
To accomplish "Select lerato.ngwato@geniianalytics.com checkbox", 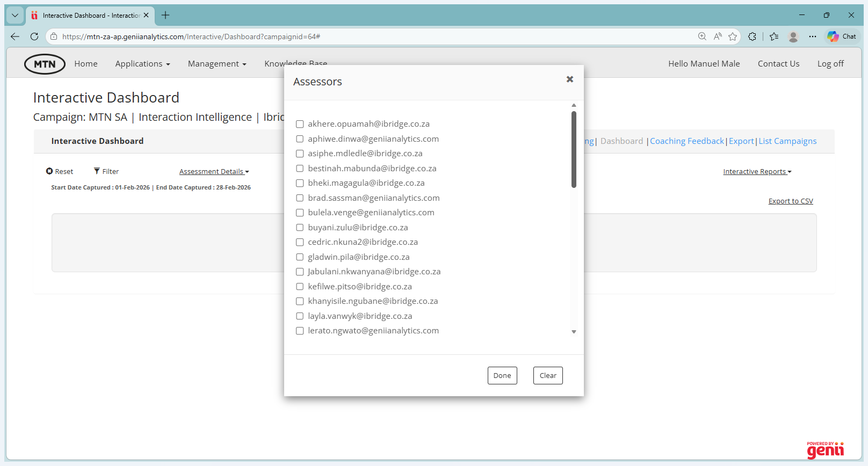I will click(x=300, y=331).
